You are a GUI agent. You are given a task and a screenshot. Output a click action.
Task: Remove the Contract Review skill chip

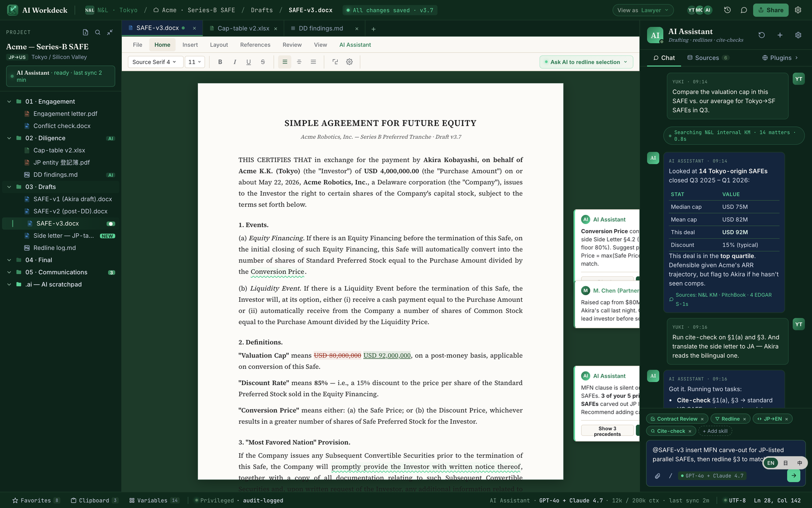[x=702, y=419]
